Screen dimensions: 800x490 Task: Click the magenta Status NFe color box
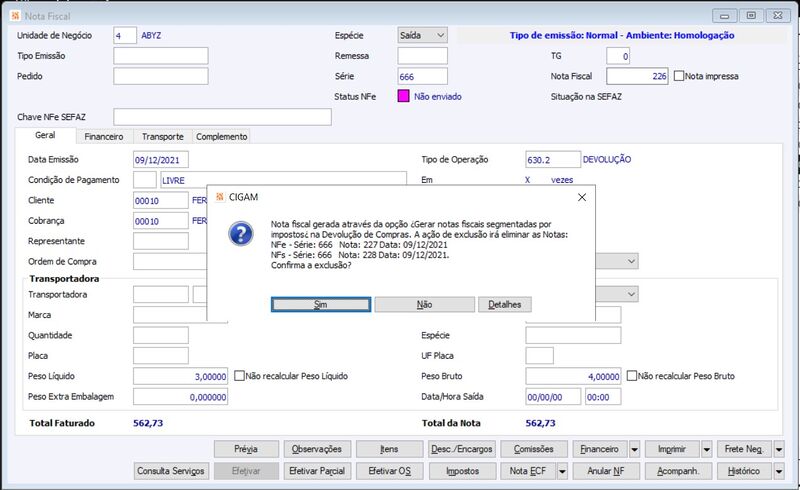[403, 96]
